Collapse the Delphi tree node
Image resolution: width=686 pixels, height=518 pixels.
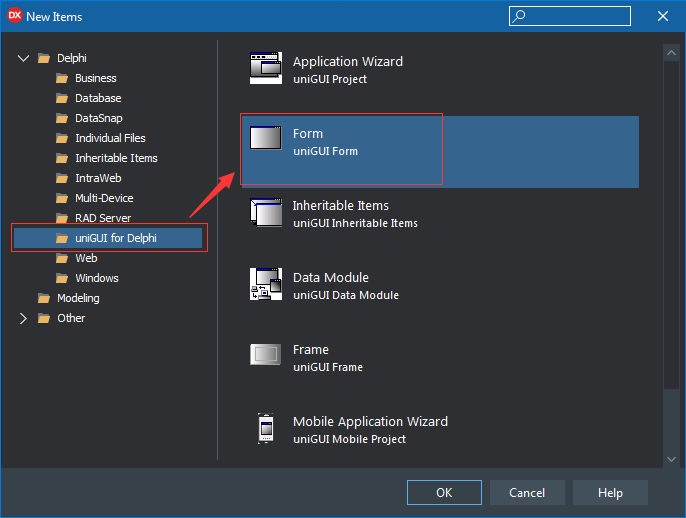point(23,58)
